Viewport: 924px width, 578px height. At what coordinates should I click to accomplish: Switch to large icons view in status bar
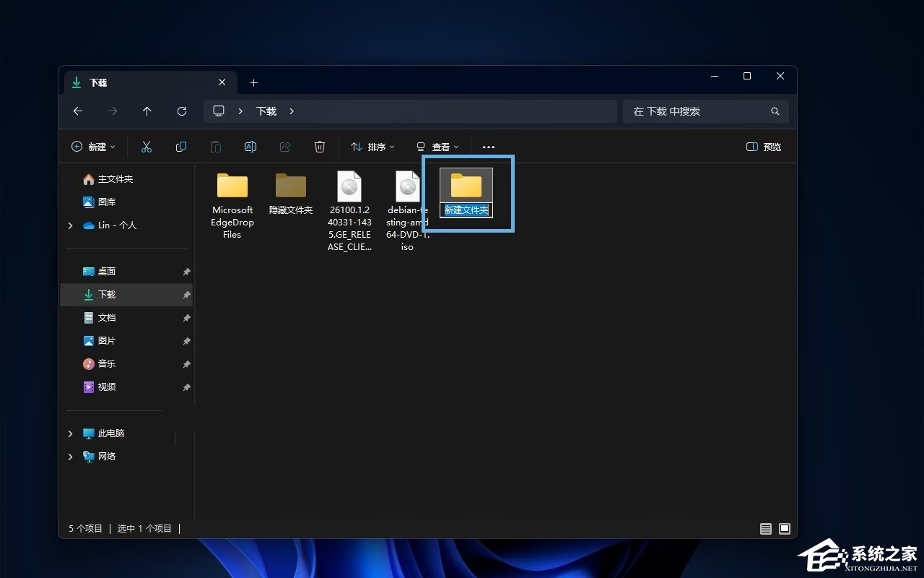(784, 528)
